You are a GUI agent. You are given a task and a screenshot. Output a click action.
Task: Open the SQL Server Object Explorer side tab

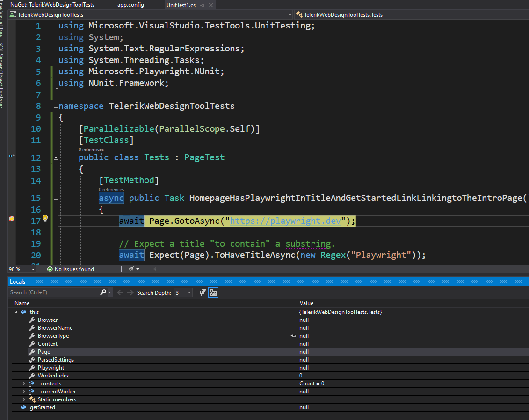pyautogui.click(x=2, y=75)
